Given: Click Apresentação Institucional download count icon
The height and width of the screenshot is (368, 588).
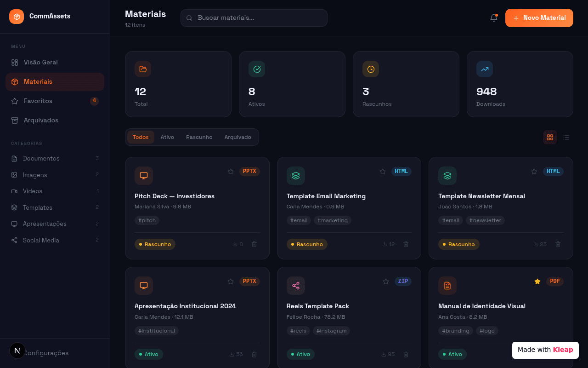Looking at the screenshot, I should point(232,354).
